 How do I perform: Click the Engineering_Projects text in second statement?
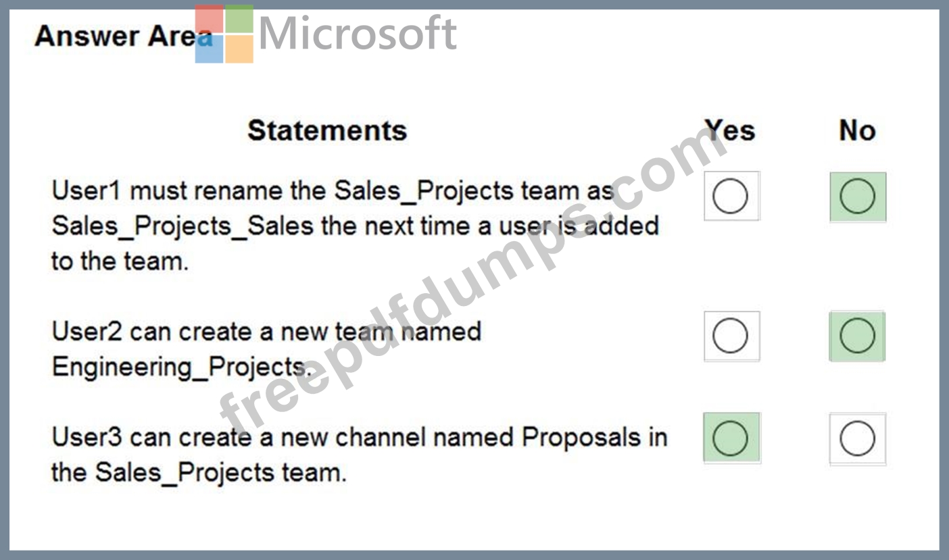[x=180, y=367]
